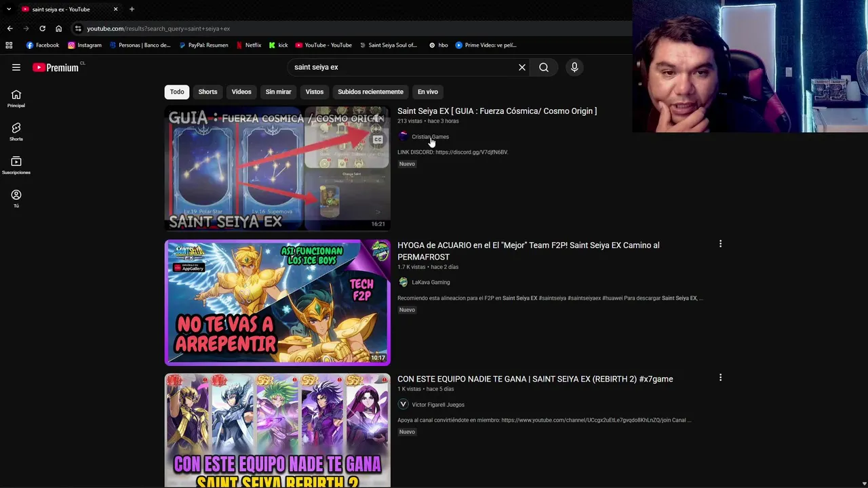
Task: Click the browser forward arrow
Action: [26, 28]
